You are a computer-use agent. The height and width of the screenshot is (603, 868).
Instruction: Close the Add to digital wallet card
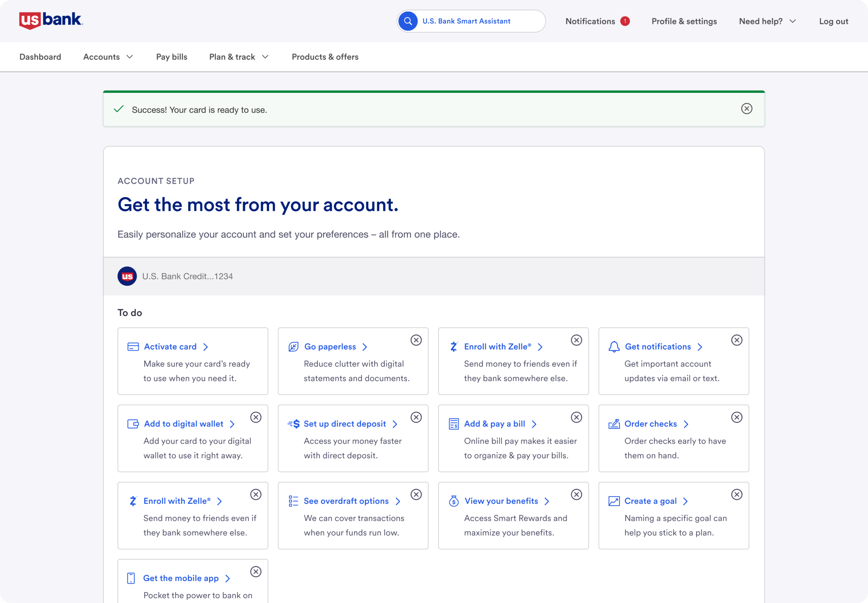tap(256, 417)
